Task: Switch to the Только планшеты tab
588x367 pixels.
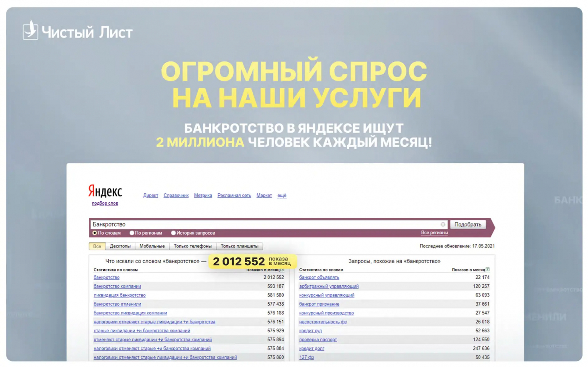Action: [x=240, y=246]
